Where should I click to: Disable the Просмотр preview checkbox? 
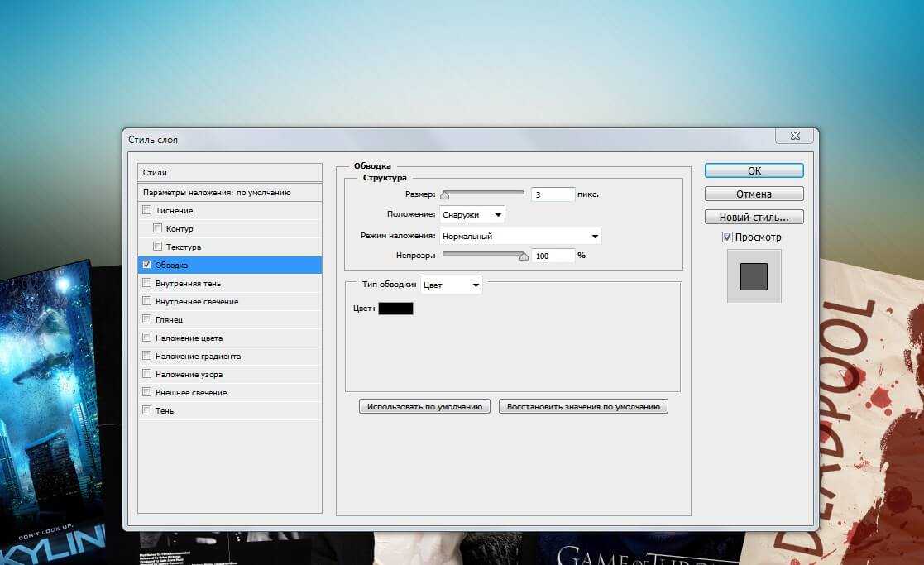pyautogui.click(x=727, y=237)
